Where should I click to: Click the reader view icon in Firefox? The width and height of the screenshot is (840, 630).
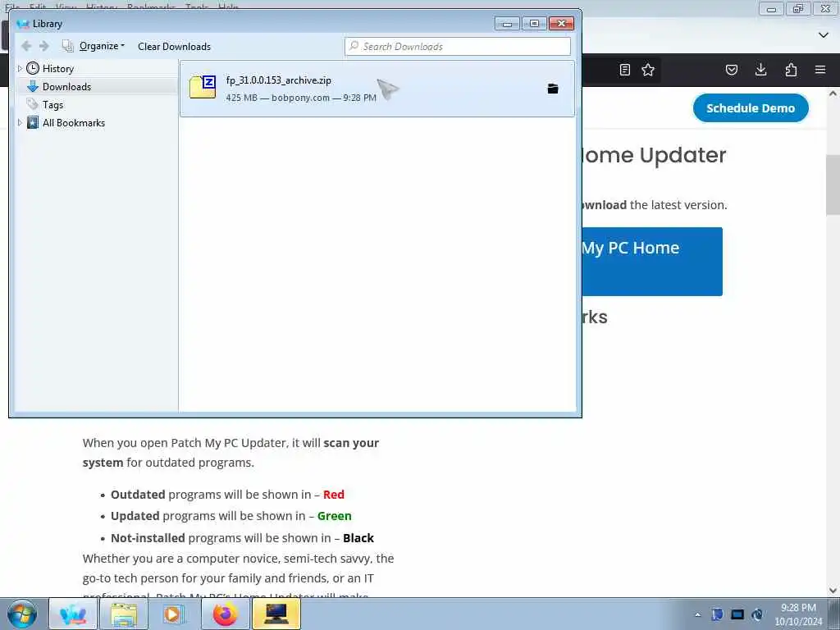click(x=624, y=70)
